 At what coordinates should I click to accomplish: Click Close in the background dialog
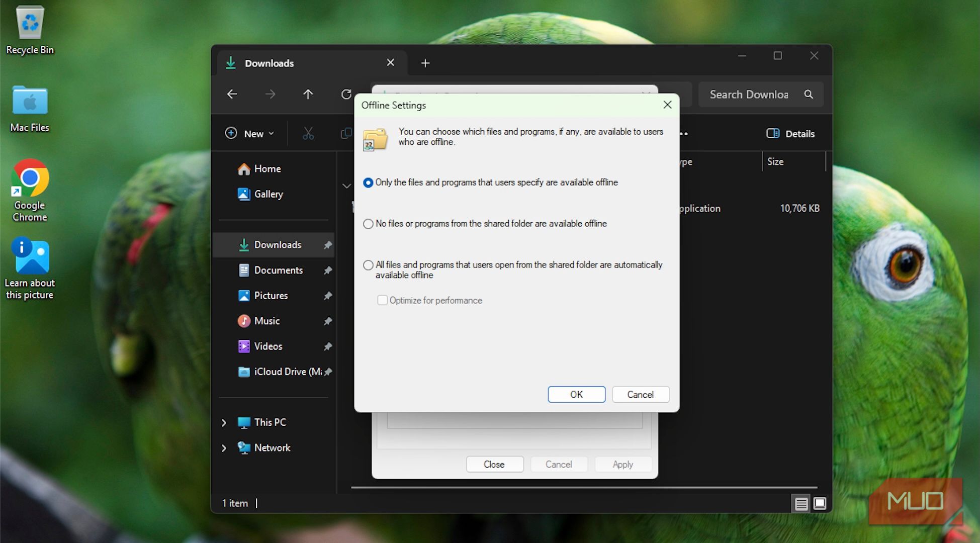point(494,465)
